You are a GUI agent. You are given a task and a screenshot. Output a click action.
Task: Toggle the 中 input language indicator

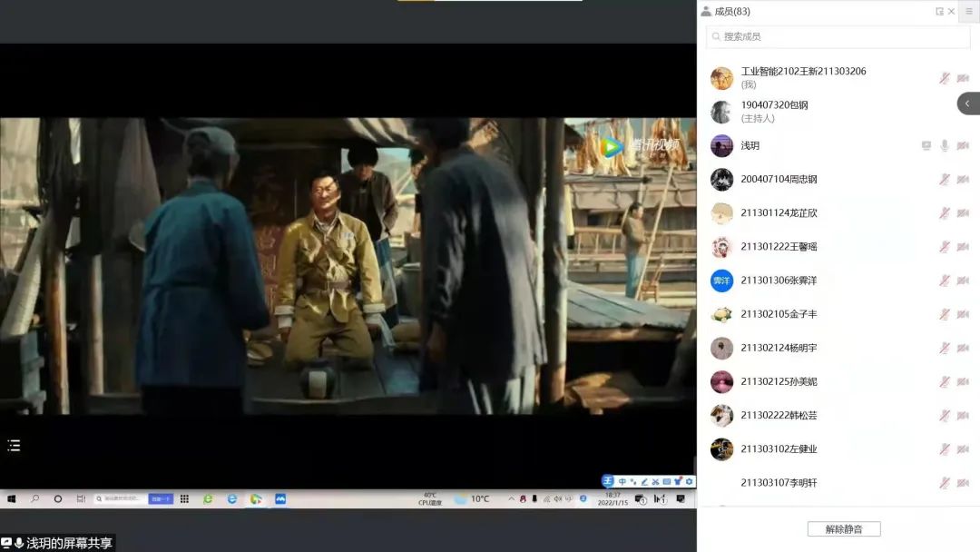click(622, 481)
